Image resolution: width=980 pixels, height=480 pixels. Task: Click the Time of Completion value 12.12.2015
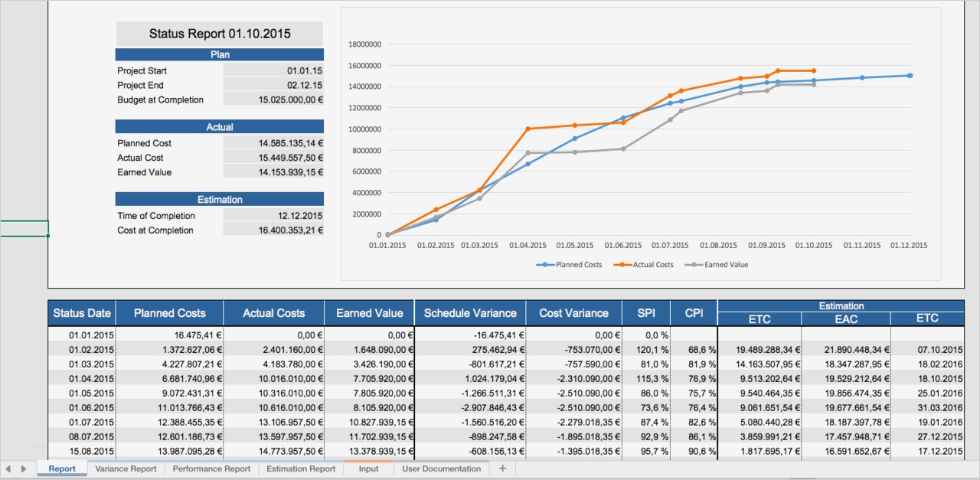click(273, 216)
